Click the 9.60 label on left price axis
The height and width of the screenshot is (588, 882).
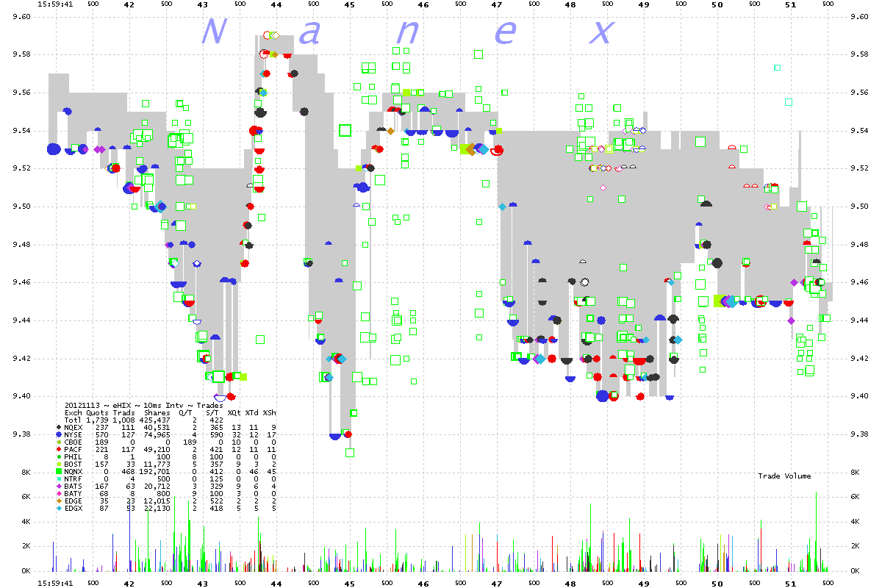23,16
